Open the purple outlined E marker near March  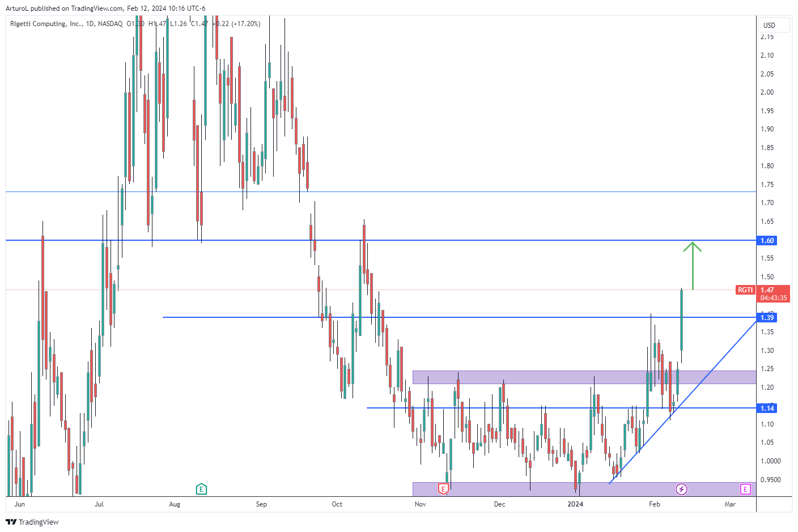[745, 489]
